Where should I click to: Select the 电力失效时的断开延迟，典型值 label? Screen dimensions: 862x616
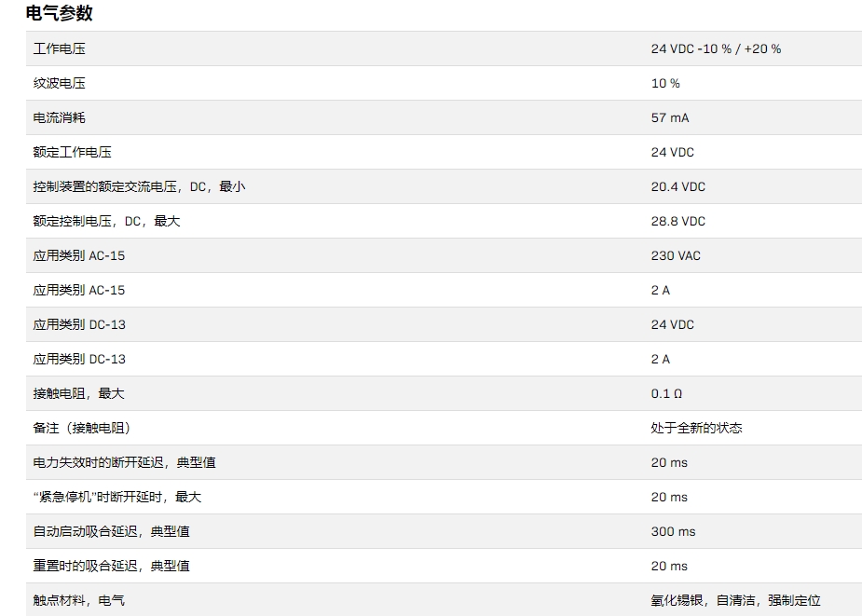(124, 462)
